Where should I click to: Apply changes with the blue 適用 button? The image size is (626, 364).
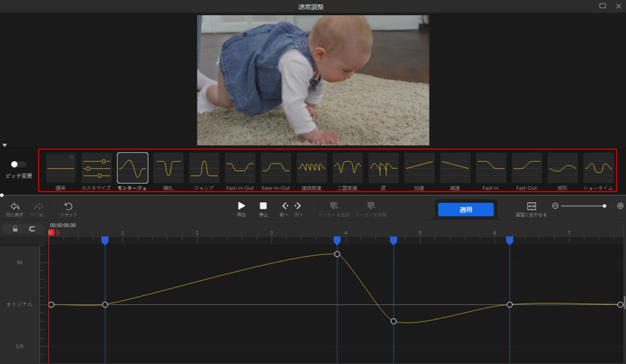click(466, 209)
